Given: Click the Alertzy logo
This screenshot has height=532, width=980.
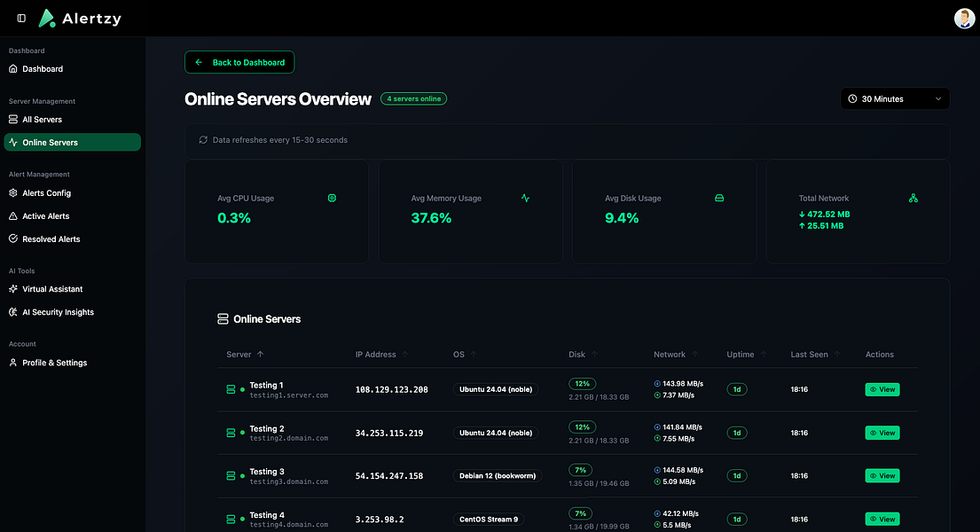Looking at the screenshot, I should point(79,19).
